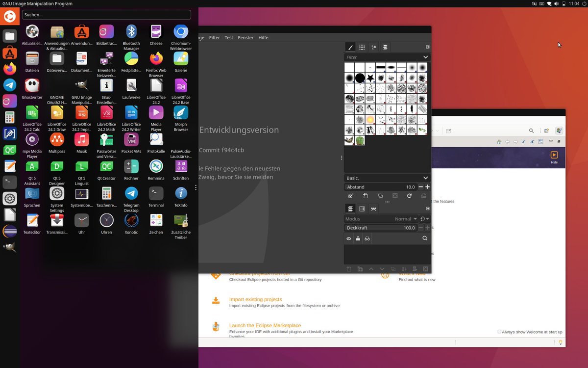Open the Fonts tab in the brushes dock

click(374, 47)
